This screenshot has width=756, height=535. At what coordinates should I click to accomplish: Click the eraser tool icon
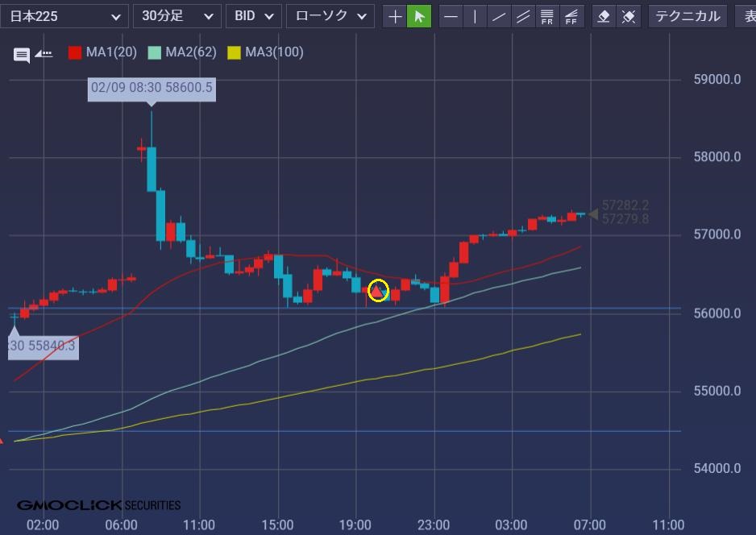click(x=604, y=16)
